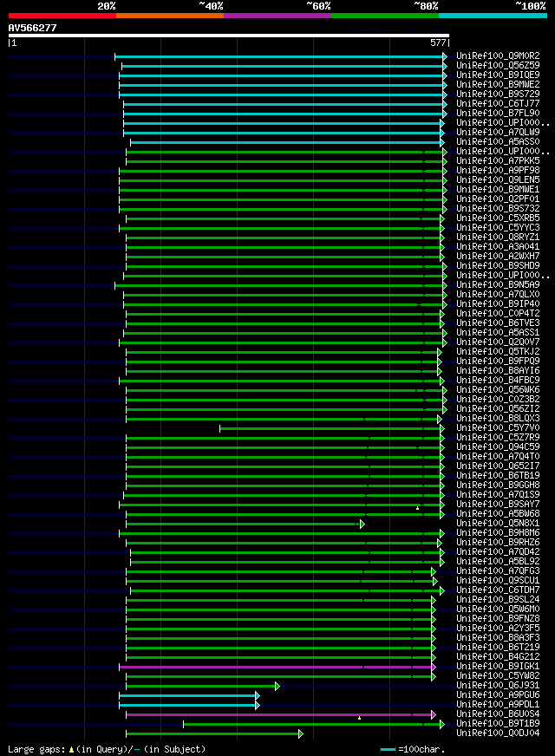Viewport: 555px width, 756px height.
Task: Click the cyan ~100% identity legend segment
Action: [x=493, y=16]
